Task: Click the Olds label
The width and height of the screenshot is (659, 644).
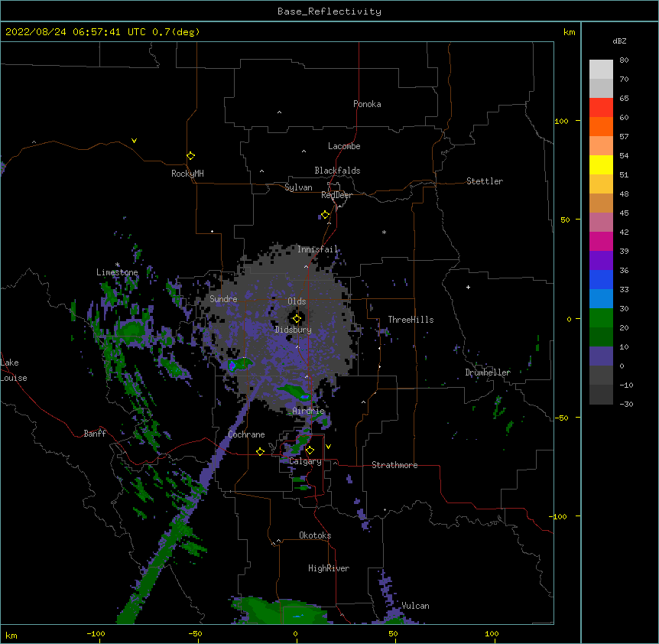Action: point(297,301)
